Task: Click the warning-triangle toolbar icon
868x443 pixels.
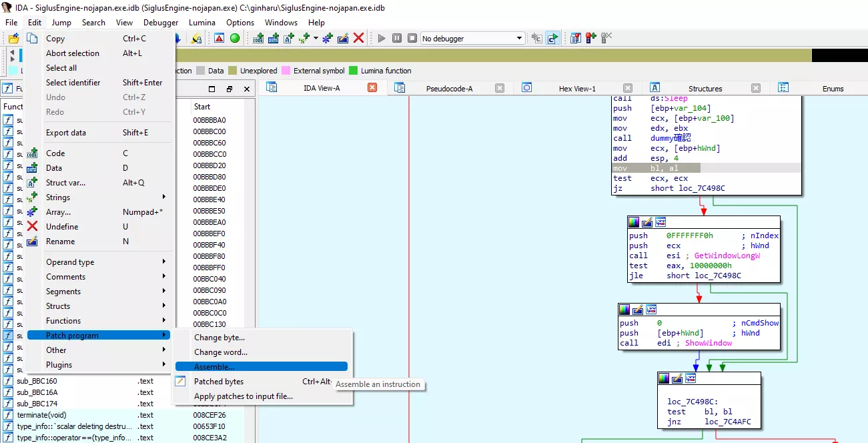Action: tap(219, 38)
